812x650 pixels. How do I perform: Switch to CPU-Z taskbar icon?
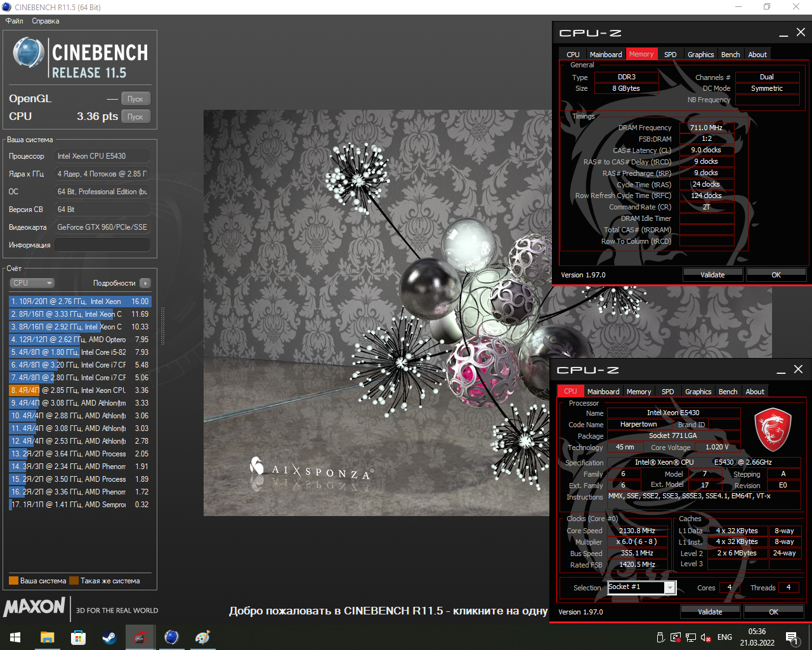click(140, 637)
